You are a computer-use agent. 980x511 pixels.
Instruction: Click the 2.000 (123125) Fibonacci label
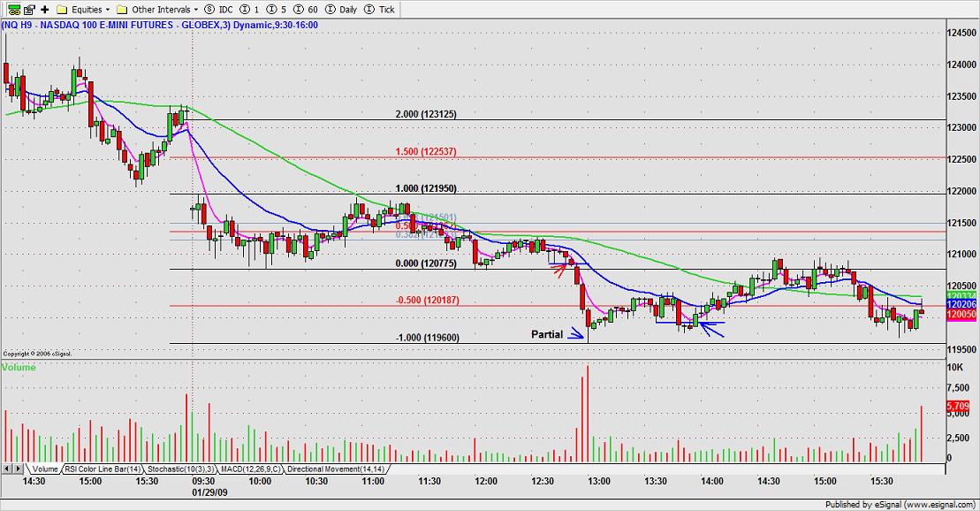coord(426,114)
